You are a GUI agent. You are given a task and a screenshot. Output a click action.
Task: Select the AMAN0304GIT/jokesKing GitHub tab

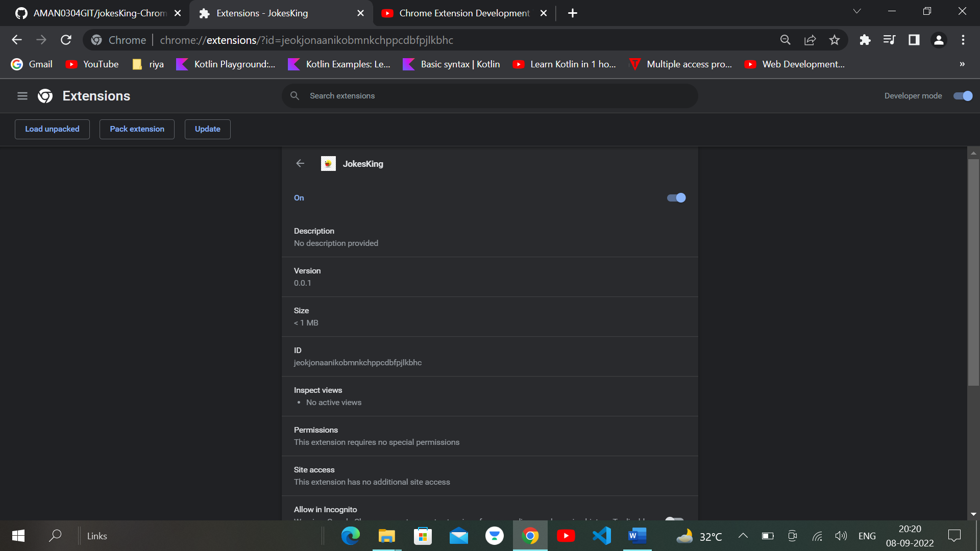point(92,13)
